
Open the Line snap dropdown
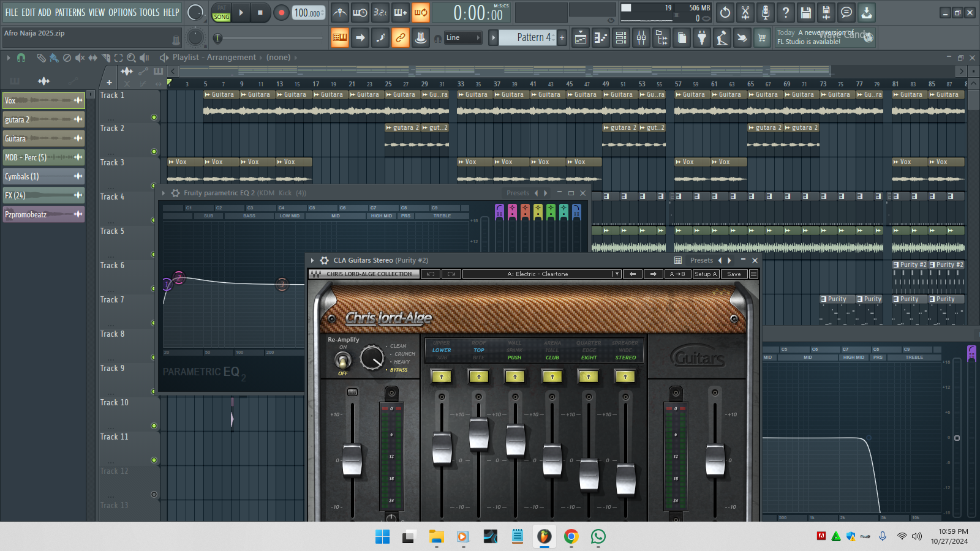pyautogui.click(x=462, y=38)
